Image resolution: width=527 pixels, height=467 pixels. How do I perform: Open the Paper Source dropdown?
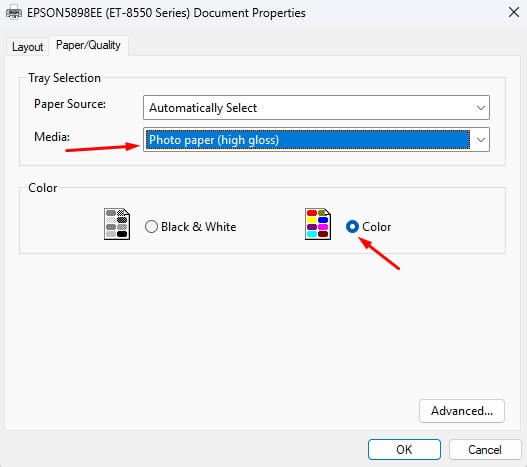tap(316, 108)
